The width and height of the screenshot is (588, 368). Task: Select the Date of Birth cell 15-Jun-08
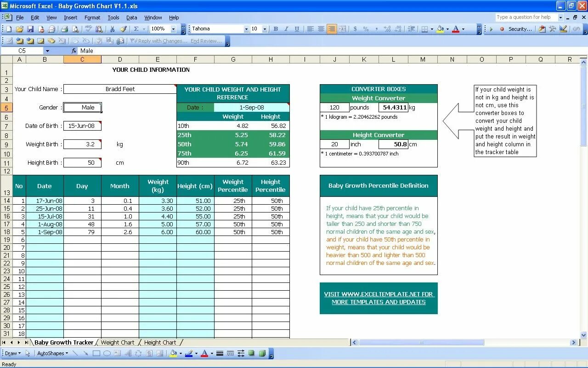[x=82, y=126]
